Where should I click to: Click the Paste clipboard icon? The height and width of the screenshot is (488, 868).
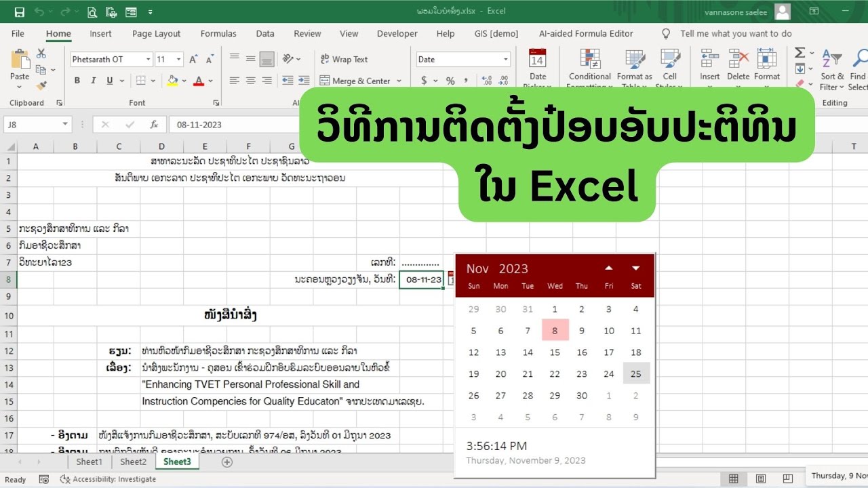20,60
